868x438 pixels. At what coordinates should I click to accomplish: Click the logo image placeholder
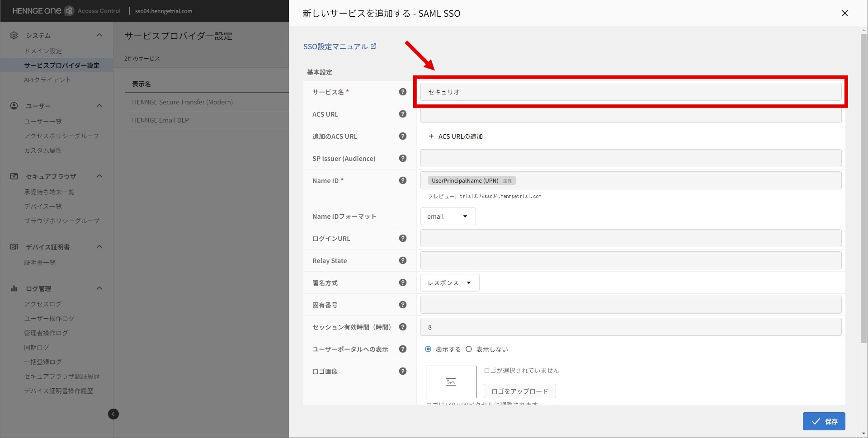451,382
